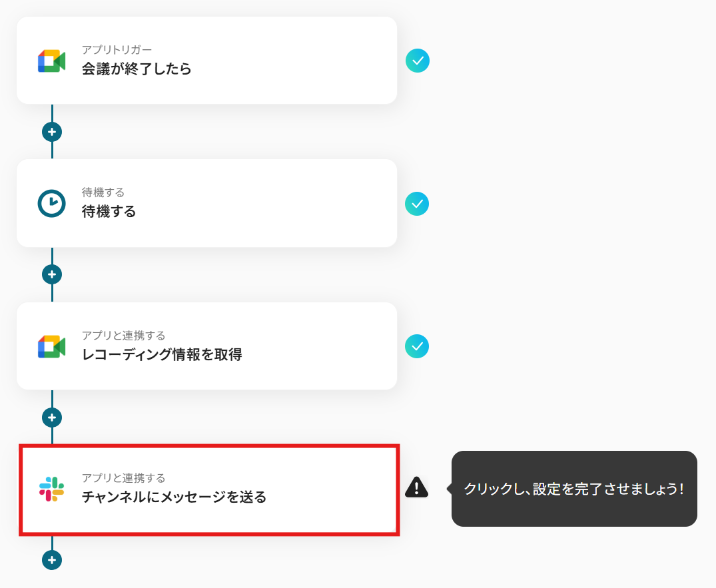The width and height of the screenshot is (716, 588).
Task: Click the アプリトリガー label text
Action: [117, 49]
